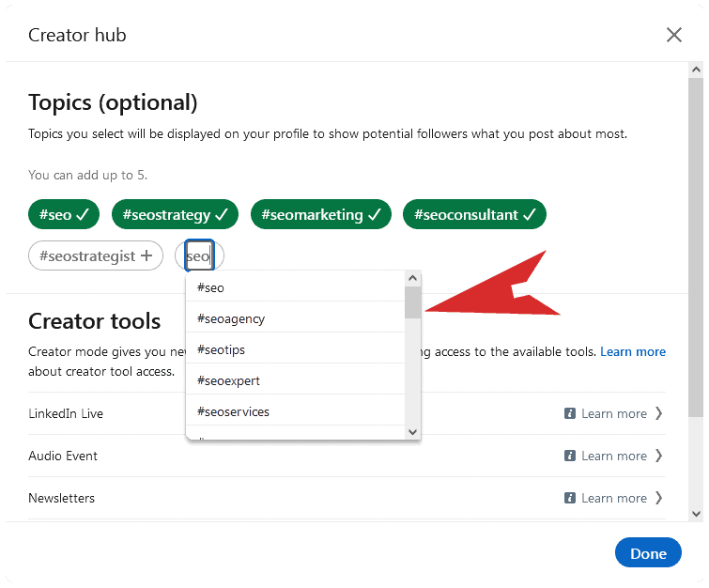709x588 pixels.
Task: Click the 'Creator tools' heading
Action: 95,321
